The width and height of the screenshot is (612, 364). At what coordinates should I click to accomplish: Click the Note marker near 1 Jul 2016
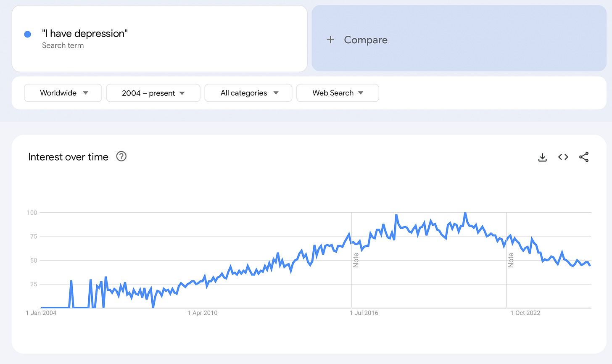coord(356,260)
